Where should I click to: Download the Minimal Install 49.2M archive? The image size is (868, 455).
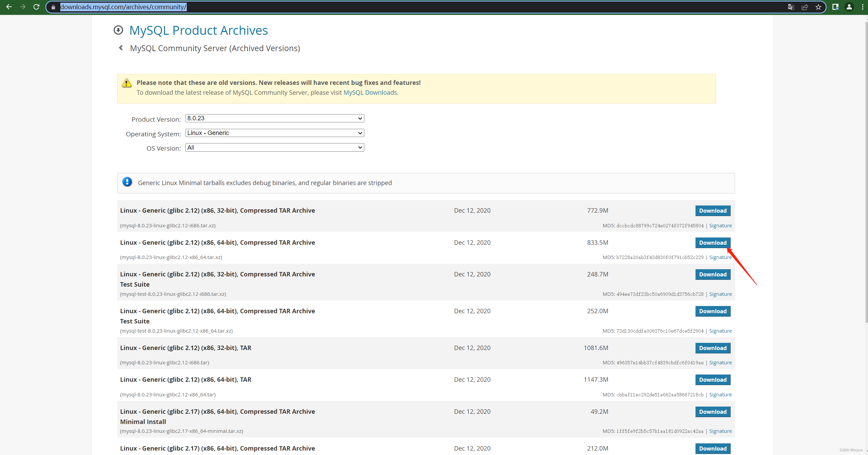[x=713, y=412]
